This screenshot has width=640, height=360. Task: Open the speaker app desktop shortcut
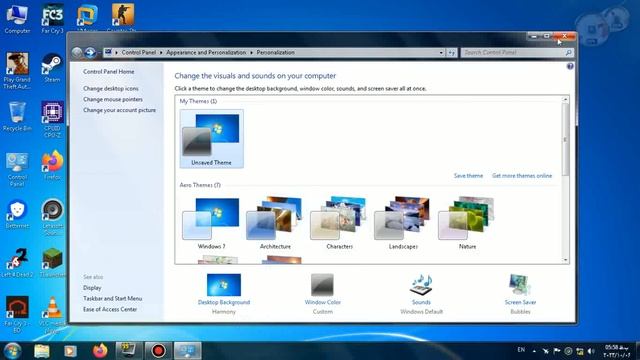pos(52,217)
